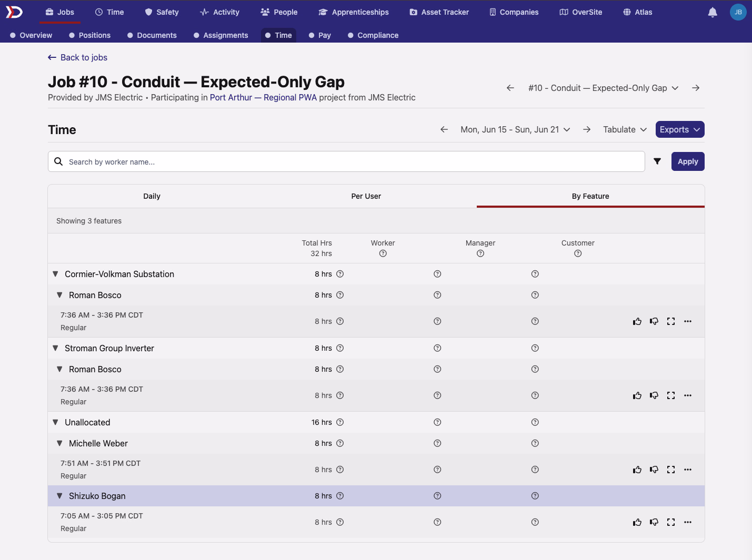
Task: Expand Shizuko Bogan's 7:05 AM entry fullscreen
Action: (671, 522)
